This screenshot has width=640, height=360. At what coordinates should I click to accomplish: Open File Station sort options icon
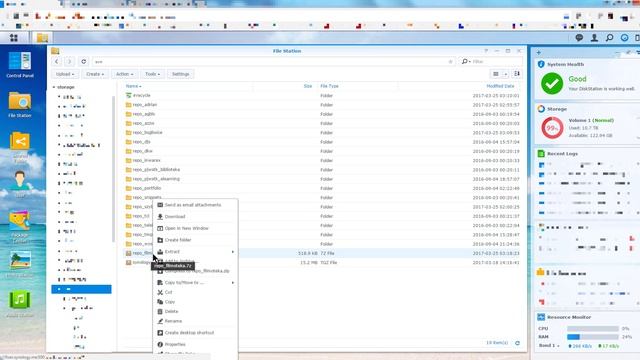click(x=517, y=74)
